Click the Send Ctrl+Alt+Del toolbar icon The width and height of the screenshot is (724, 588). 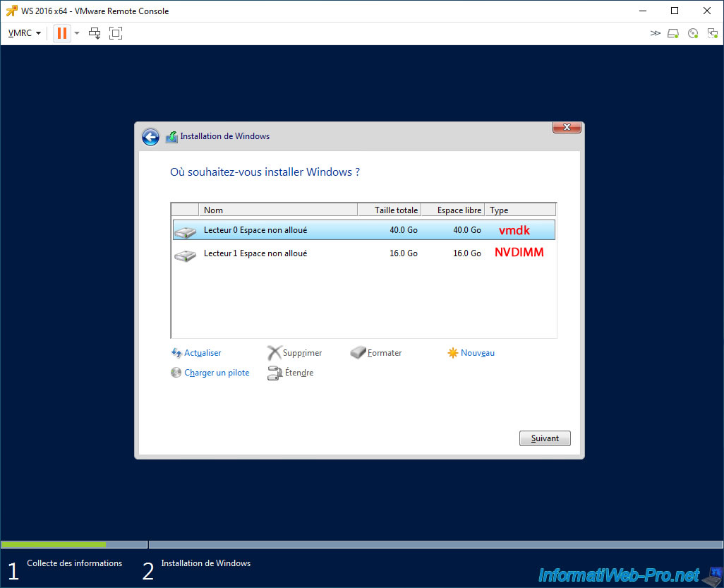[x=95, y=33]
